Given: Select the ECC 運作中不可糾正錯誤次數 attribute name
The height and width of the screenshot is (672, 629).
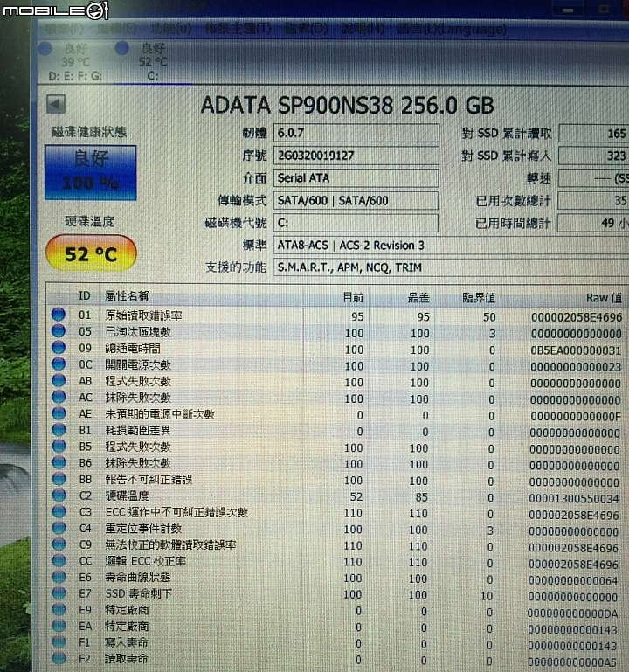Looking at the screenshot, I should pos(176,512).
